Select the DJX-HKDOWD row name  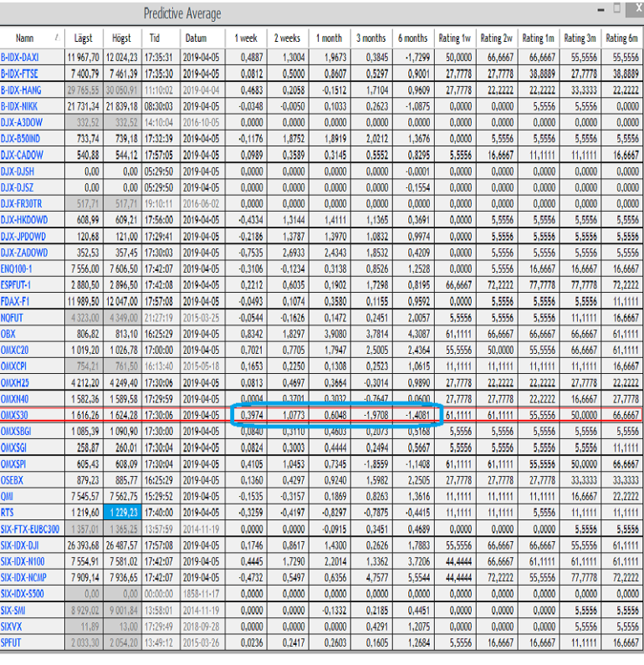pyautogui.click(x=24, y=220)
